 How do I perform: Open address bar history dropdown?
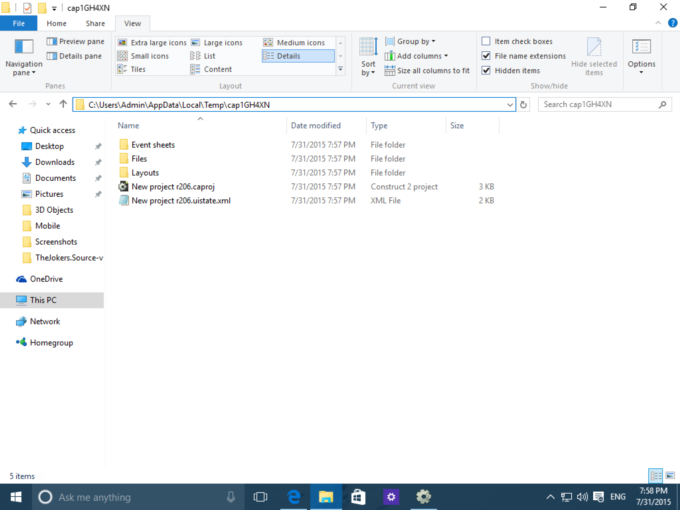[x=510, y=105]
